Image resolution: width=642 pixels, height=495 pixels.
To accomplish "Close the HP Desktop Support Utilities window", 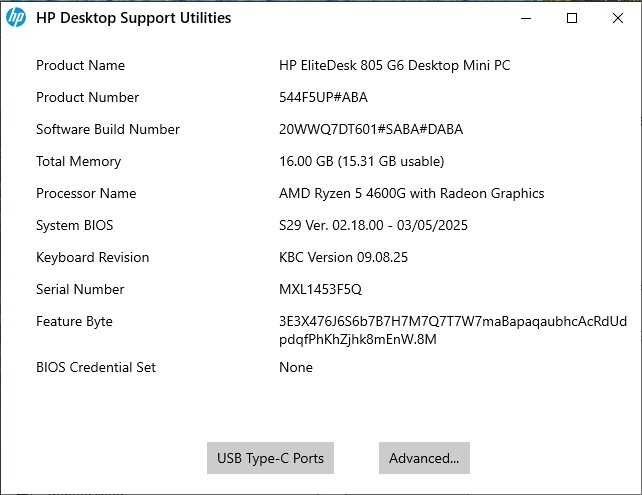I will [617, 18].
